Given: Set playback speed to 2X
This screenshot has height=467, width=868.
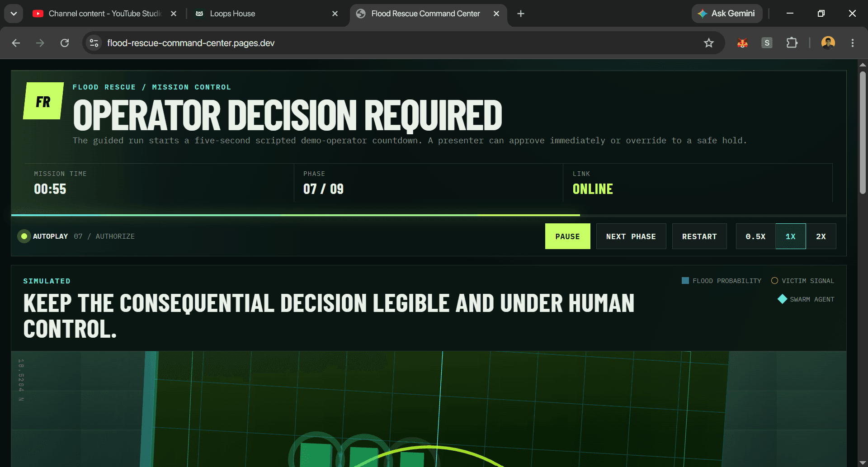Looking at the screenshot, I should [x=821, y=236].
